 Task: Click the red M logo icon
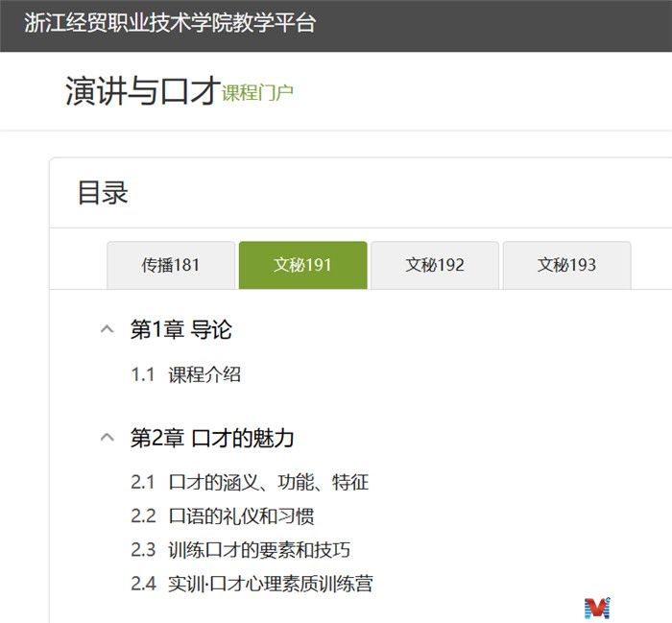click(597, 607)
